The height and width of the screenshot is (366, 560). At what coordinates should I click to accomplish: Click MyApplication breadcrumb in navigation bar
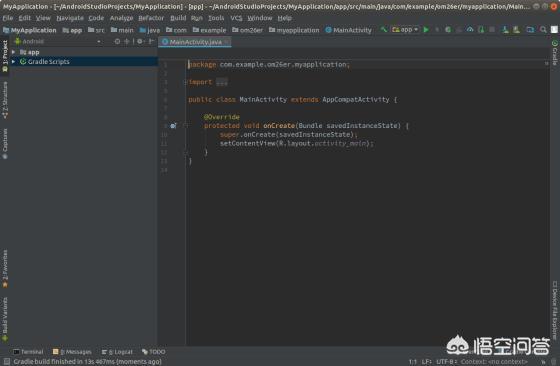(x=30, y=30)
